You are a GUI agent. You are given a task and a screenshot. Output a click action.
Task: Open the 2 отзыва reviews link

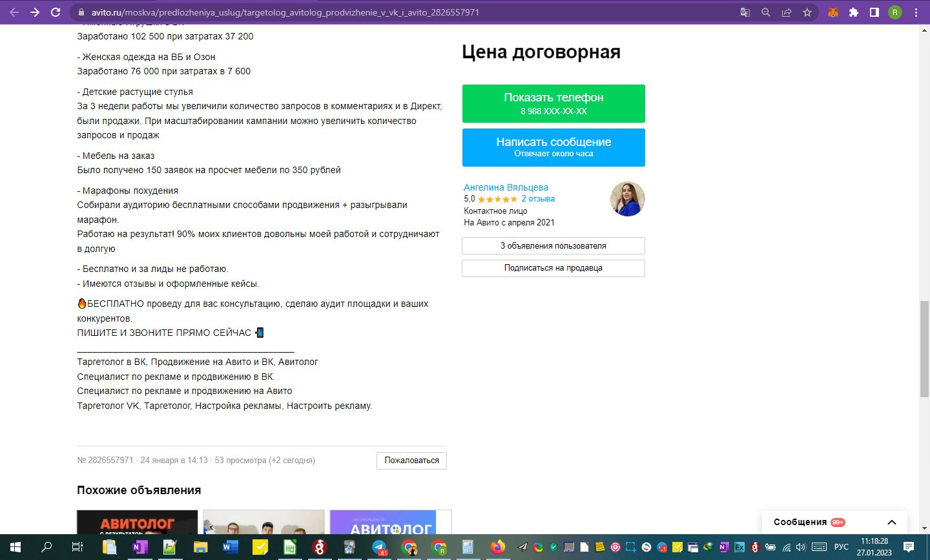click(538, 199)
